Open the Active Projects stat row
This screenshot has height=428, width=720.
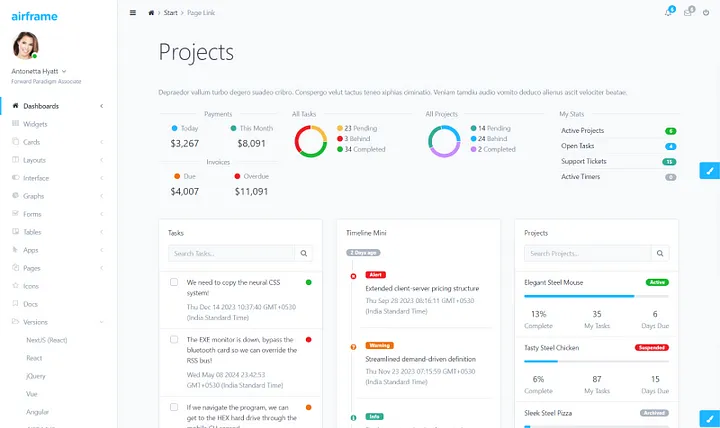pyautogui.click(x=619, y=131)
